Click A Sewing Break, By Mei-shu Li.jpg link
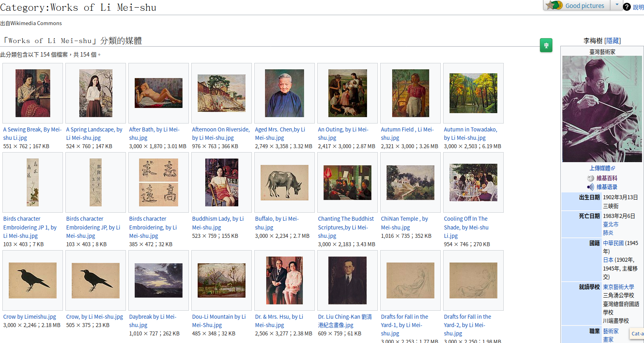 (32, 133)
